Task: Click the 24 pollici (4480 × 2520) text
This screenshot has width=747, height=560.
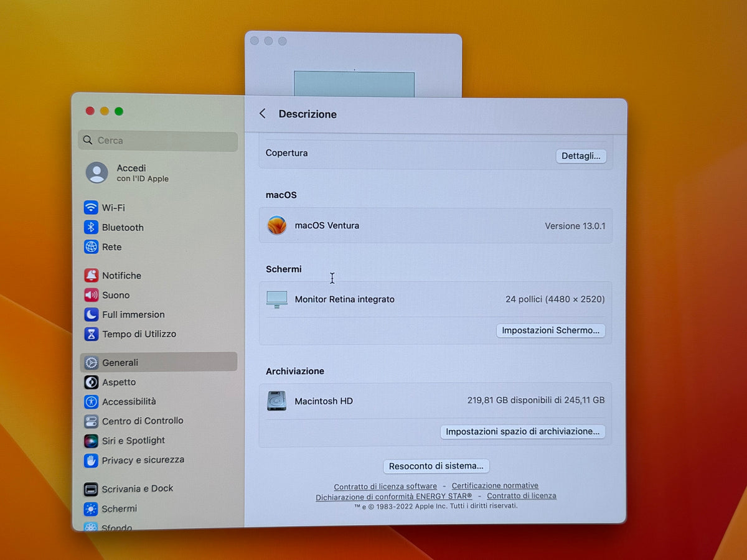Action: click(555, 299)
